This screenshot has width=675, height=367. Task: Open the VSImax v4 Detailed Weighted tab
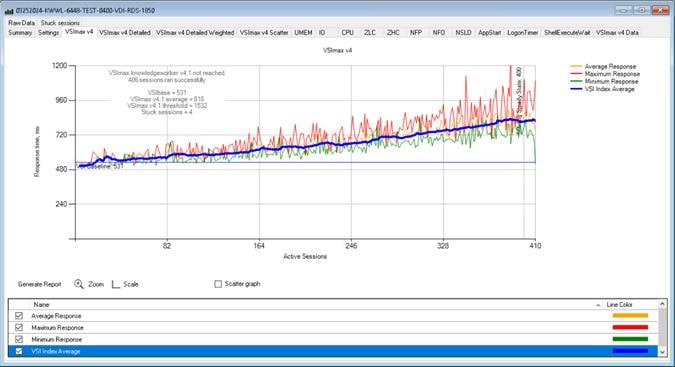[195, 33]
